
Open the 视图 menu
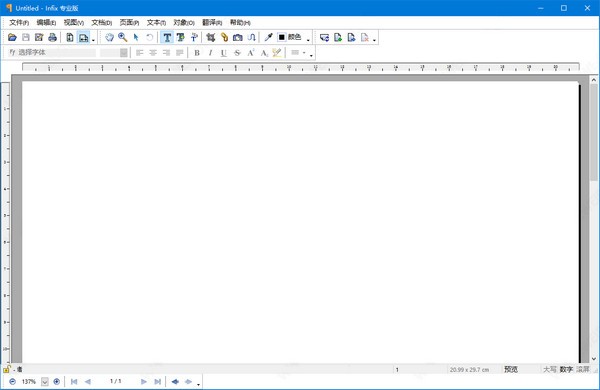(x=74, y=23)
